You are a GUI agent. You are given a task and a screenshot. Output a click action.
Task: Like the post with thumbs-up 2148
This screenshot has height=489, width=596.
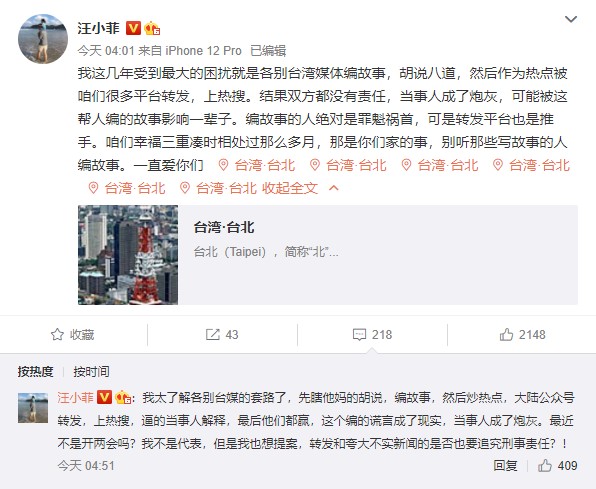523,335
